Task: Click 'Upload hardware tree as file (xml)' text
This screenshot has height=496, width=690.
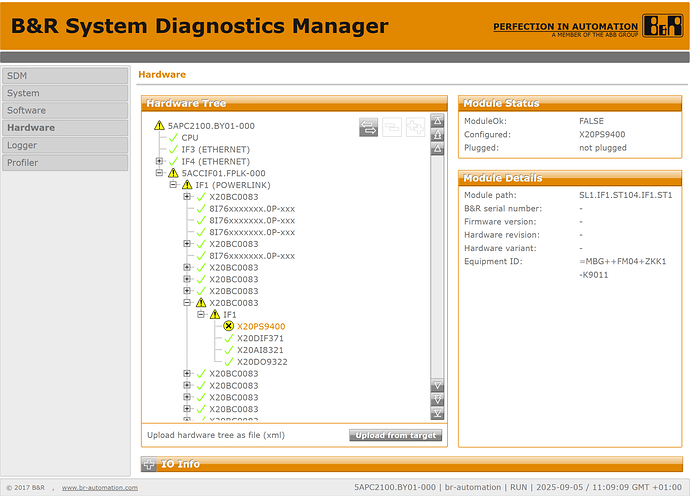Action: 216,435
